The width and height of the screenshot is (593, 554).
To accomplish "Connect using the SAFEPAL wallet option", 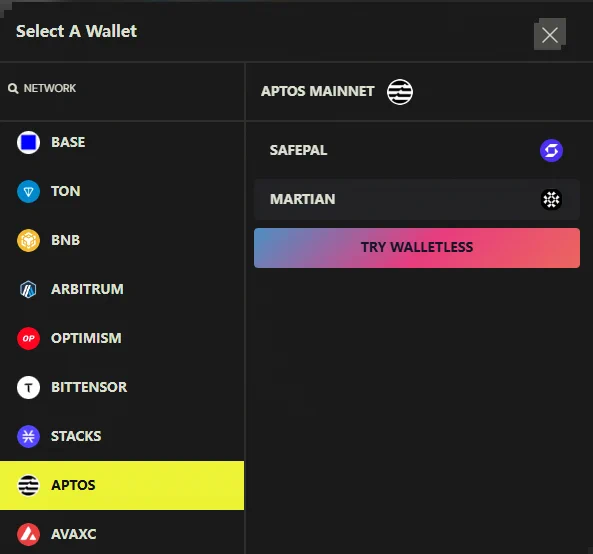I will (417, 151).
